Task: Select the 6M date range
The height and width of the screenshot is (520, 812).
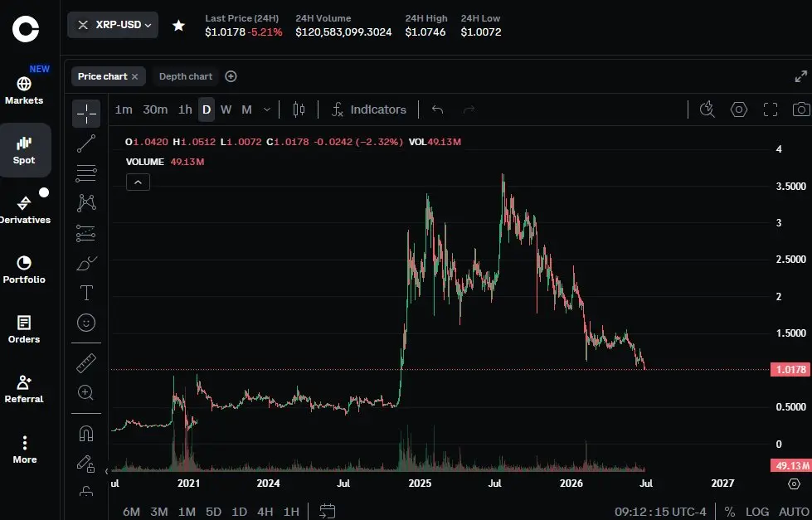Action: (132, 512)
